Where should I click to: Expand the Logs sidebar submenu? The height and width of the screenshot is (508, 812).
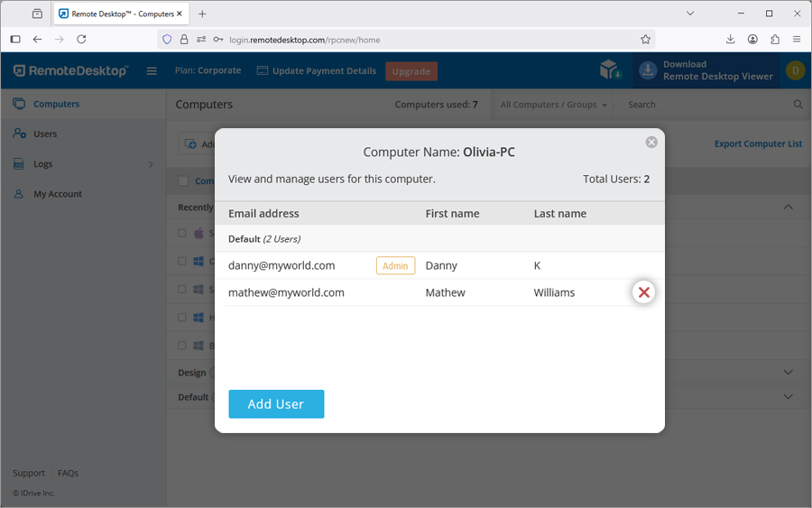tap(150, 164)
